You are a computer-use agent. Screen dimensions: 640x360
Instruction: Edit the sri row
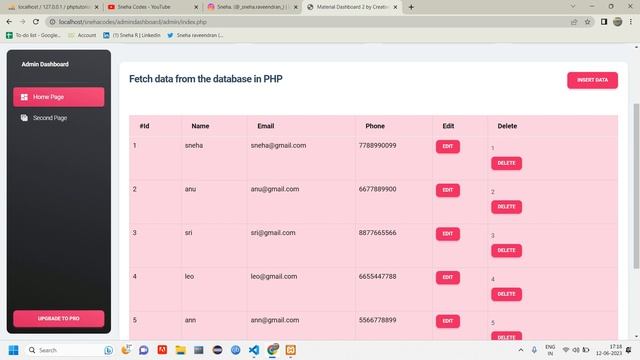pos(448,234)
